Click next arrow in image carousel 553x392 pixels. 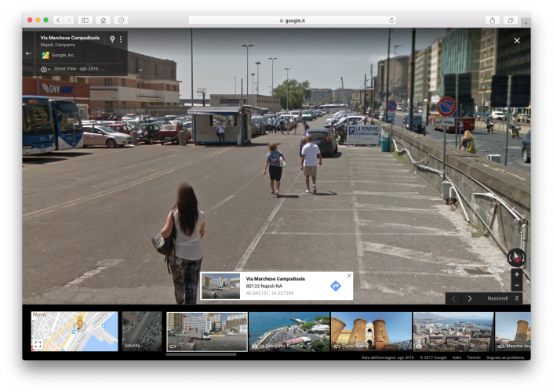[x=470, y=298]
